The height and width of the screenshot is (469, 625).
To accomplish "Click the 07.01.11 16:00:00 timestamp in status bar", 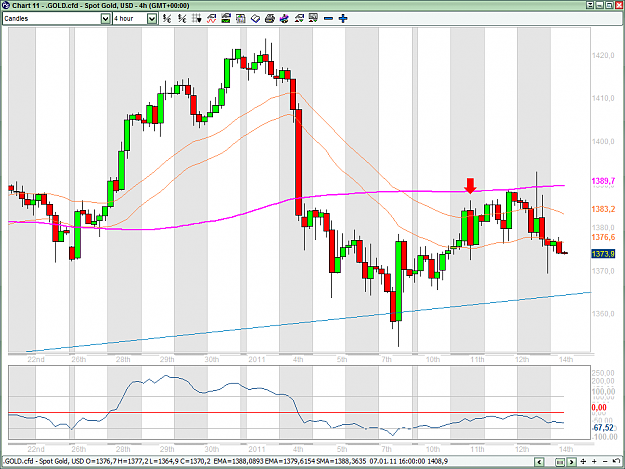I will click(x=397, y=461).
